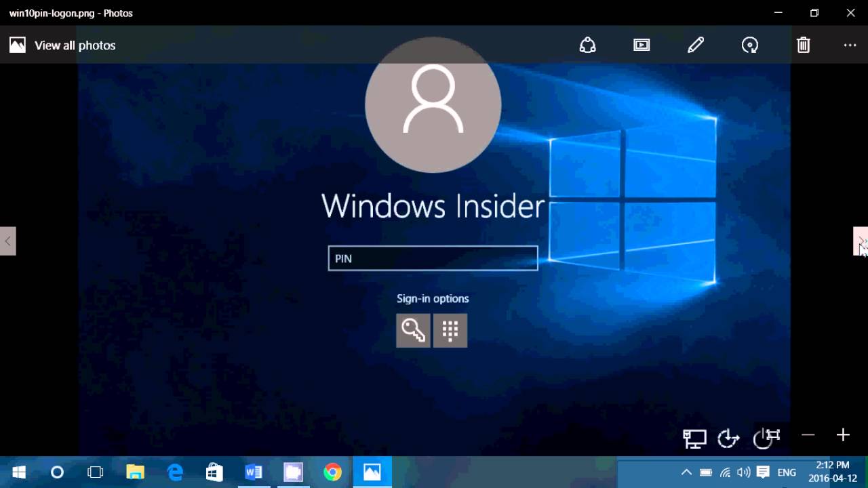Go back via View all photos
This screenshot has width=868, height=488.
pos(62,45)
